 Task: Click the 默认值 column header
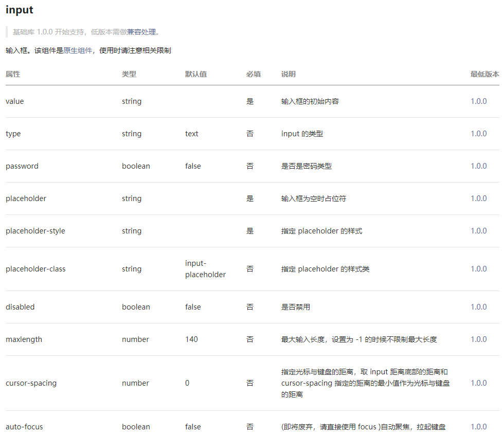196,74
